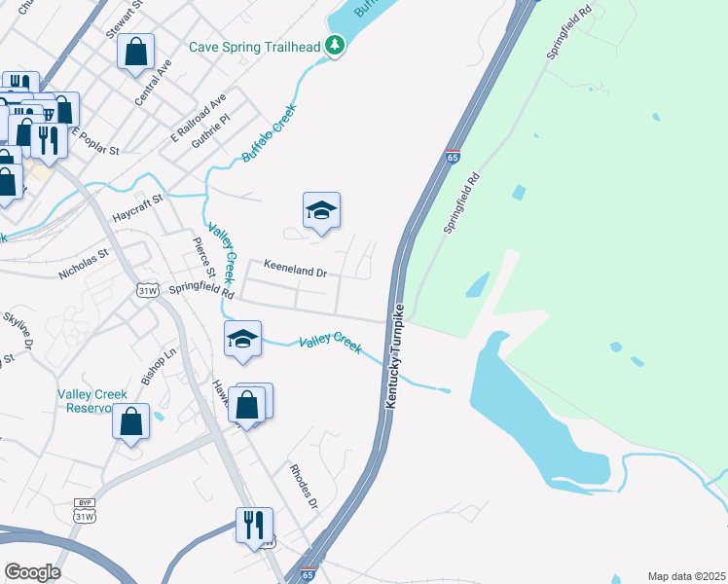
Task: Click the Valley Creek Reservoir label
Action: coord(91,401)
